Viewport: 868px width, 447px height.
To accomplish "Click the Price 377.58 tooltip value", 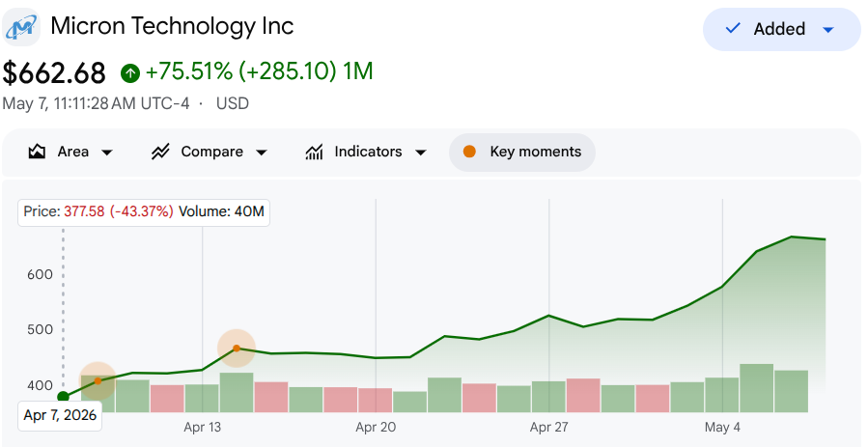I will [x=84, y=211].
